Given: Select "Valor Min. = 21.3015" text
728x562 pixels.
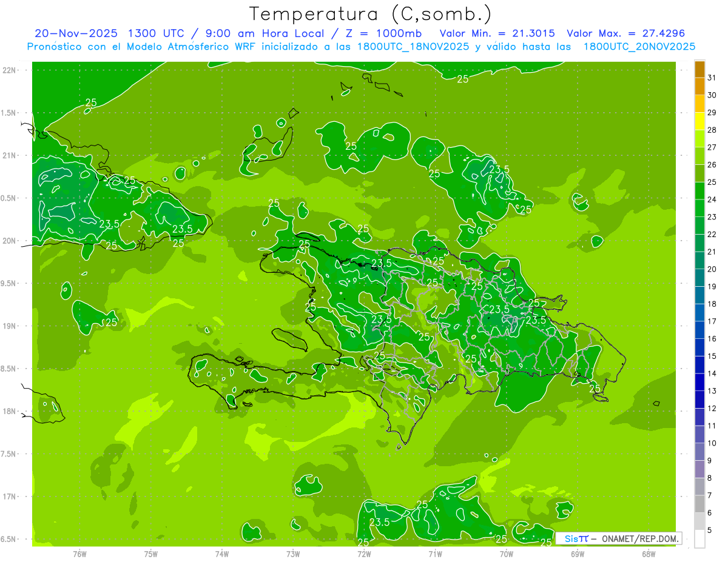Looking at the screenshot, I should coord(497,33).
